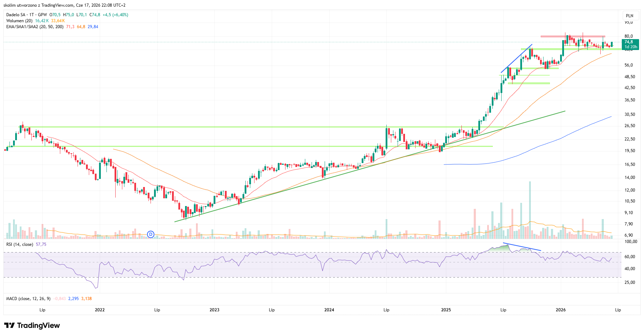Click the 12,00 price axis label

[630, 190]
